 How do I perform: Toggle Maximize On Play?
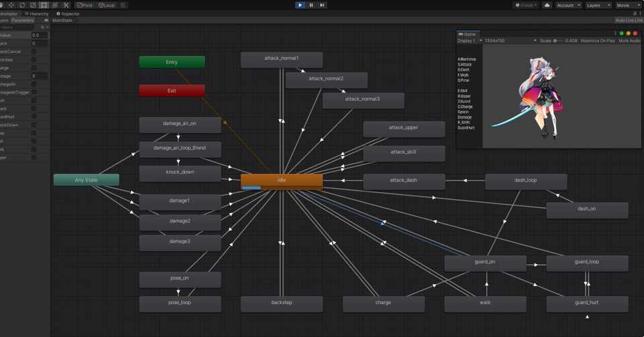pyautogui.click(x=598, y=41)
